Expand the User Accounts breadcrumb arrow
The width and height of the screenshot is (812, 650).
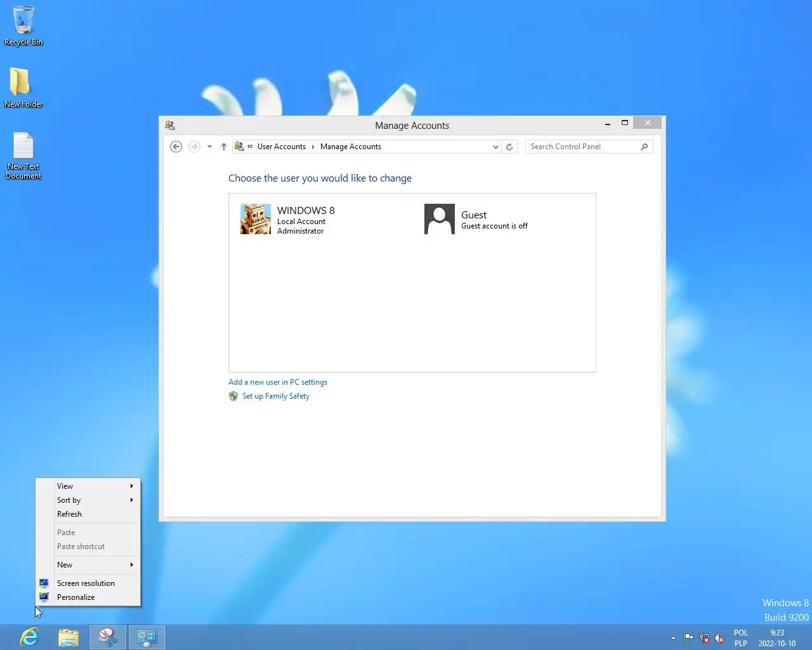coord(313,147)
